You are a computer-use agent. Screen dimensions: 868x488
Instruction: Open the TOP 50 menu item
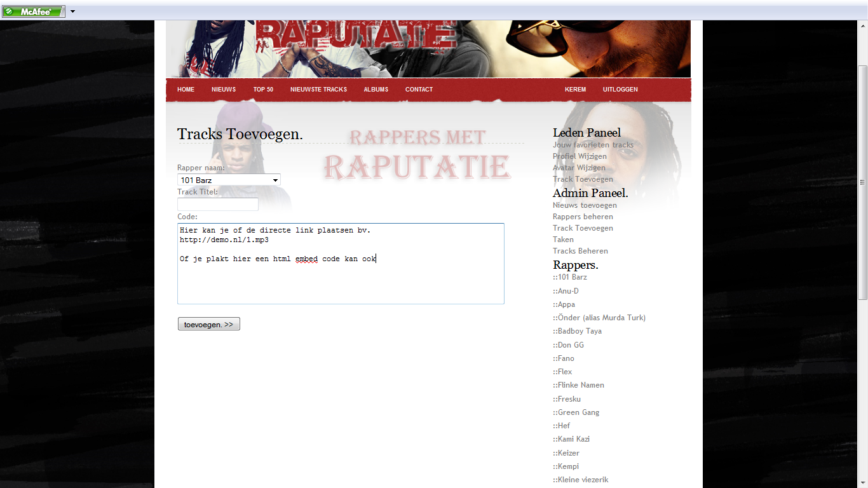(263, 90)
